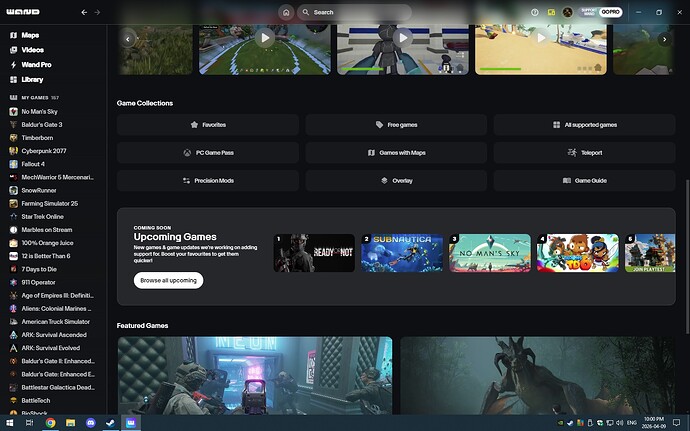Open Library in the sidebar
The width and height of the screenshot is (690, 431).
coord(32,80)
